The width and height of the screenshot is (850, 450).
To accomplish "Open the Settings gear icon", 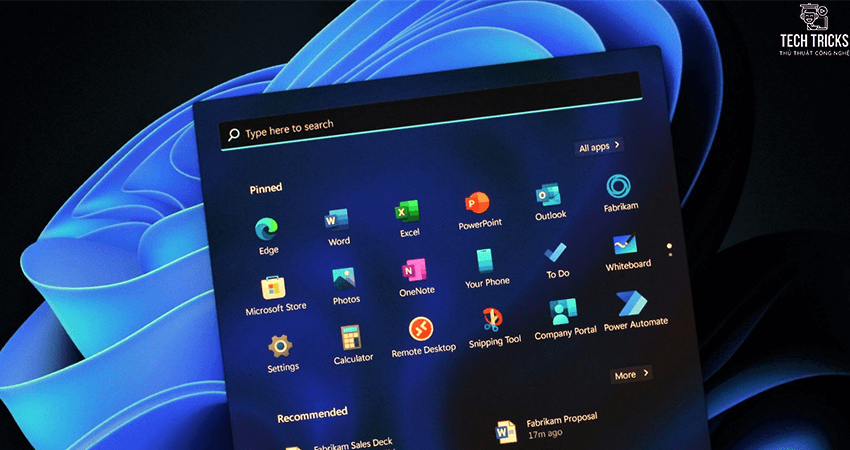I will [x=280, y=346].
